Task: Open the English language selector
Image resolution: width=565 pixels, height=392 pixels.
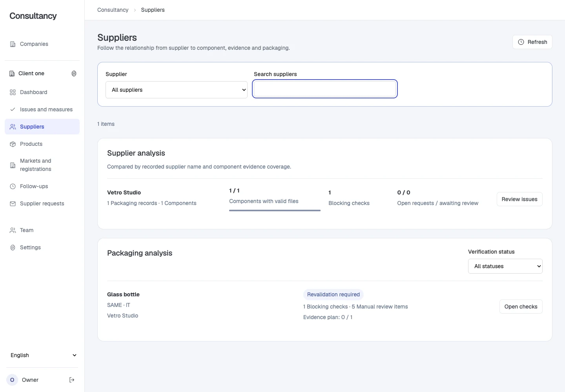Action: 42,355
